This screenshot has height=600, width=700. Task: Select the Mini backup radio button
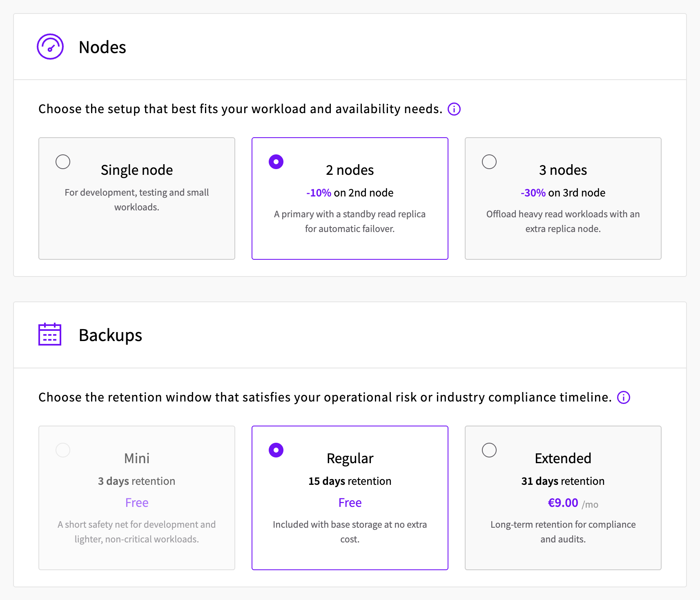(63, 450)
